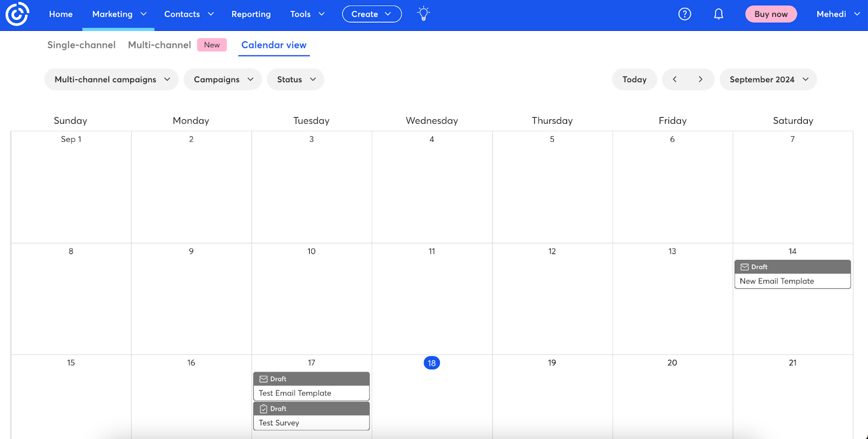Expand Multi-channel campaigns filter

[111, 79]
